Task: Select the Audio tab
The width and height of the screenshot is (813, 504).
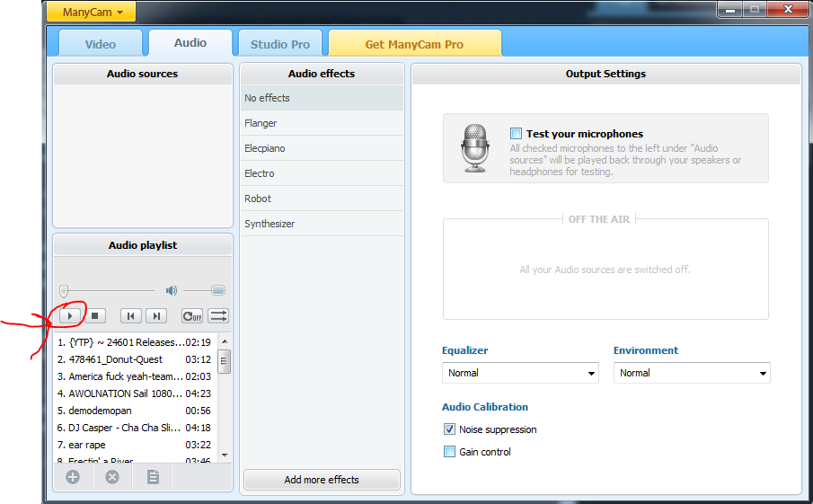Action: [x=190, y=42]
